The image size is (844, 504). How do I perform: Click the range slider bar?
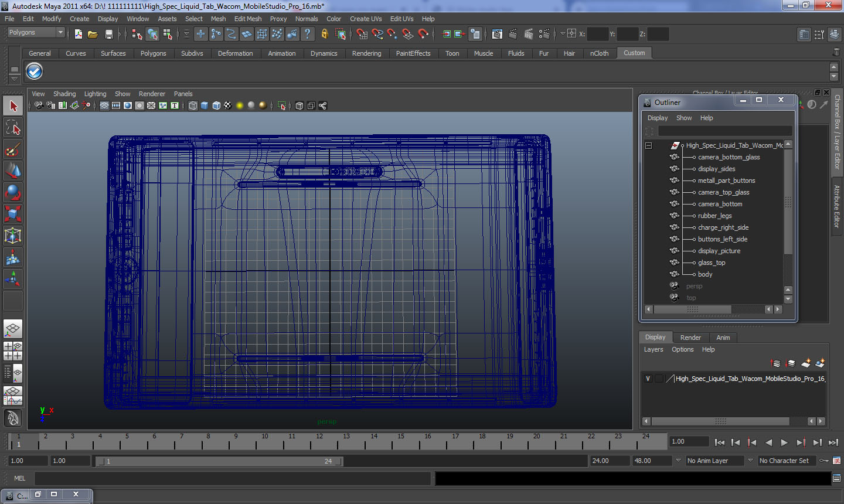click(x=219, y=461)
